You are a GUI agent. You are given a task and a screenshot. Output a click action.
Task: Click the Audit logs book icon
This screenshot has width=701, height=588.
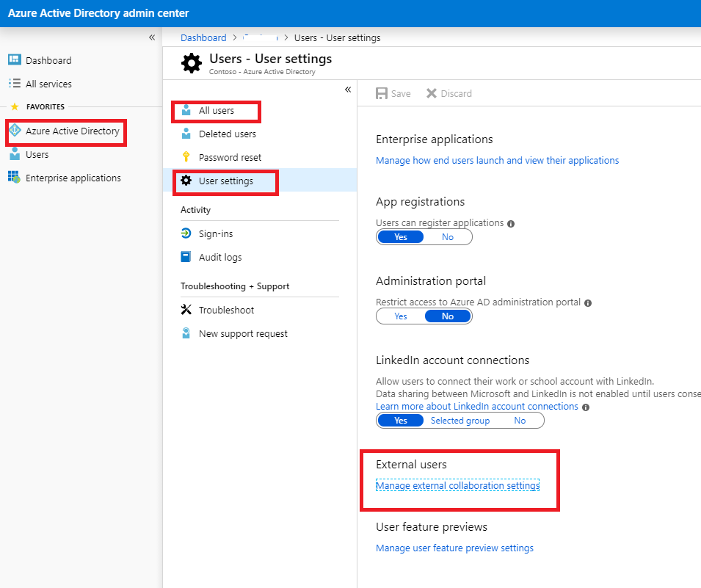pyautogui.click(x=186, y=257)
